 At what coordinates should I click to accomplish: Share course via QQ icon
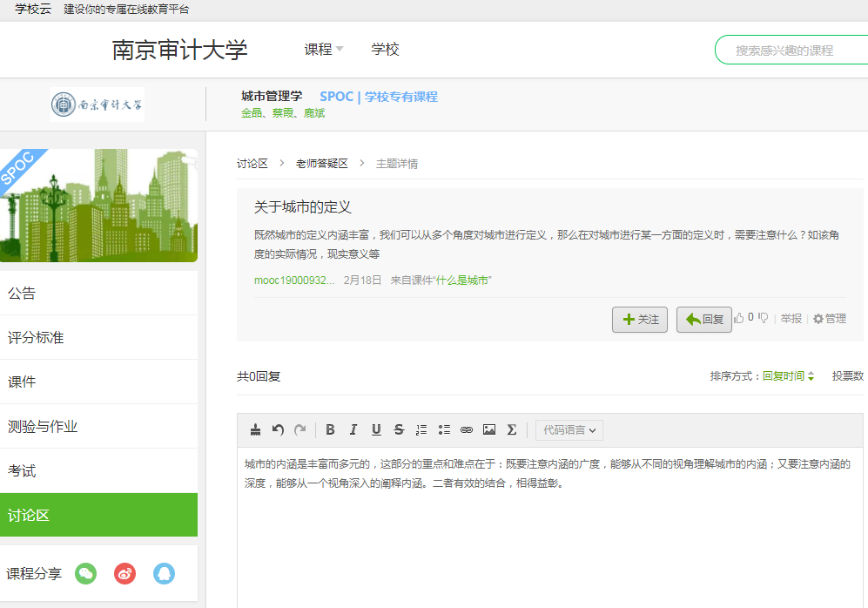pyautogui.click(x=164, y=573)
